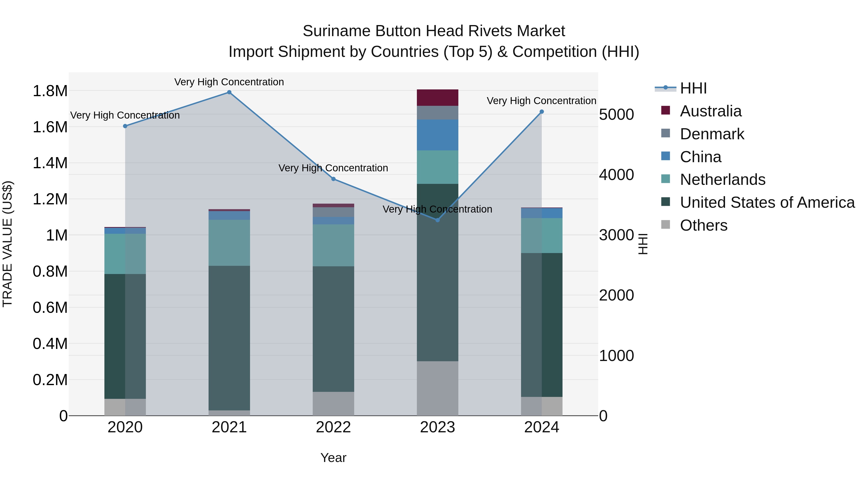This screenshot has height=488, width=868.
Task: Click the 2020 United States bar segment
Action: coord(125,336)
